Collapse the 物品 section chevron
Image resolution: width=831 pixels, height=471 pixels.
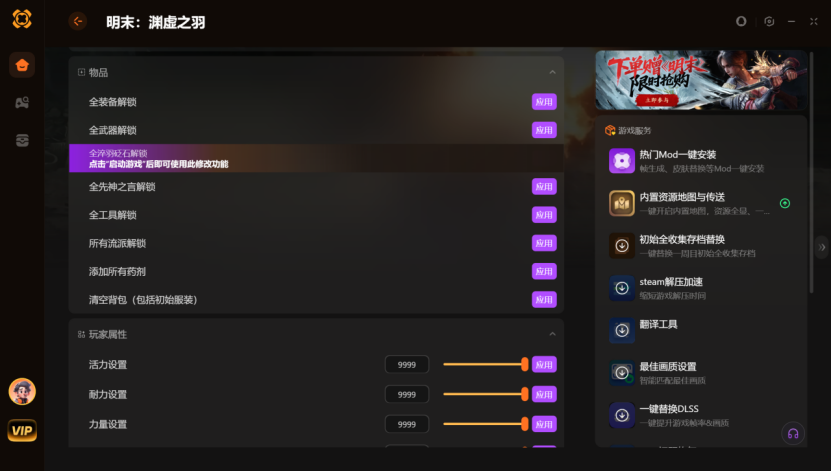pos(552,72)
